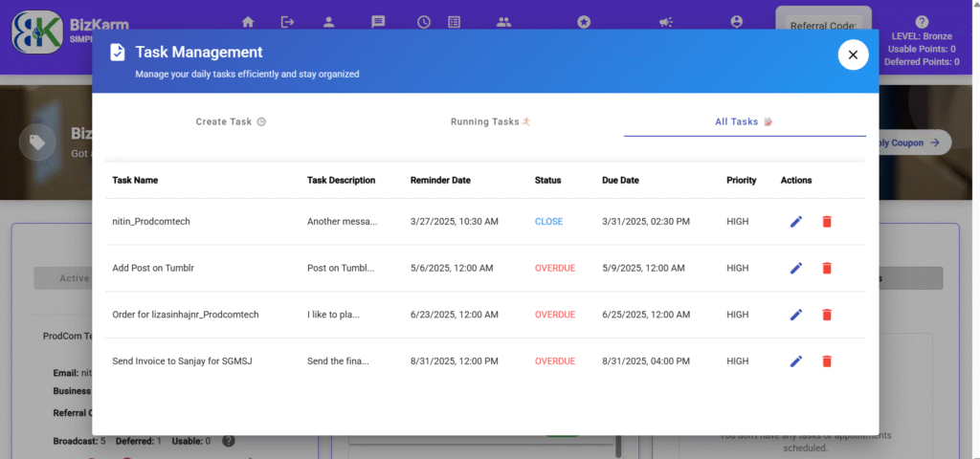The image size is (980, 459).
Task: Edit the Add Post on Tumblr task
Action: click(x=796, y=268)
